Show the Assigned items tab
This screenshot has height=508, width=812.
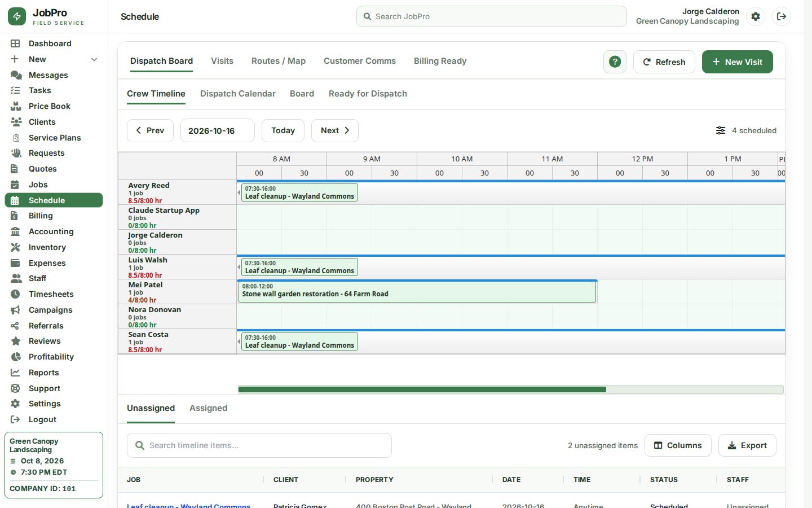coord(209,408)
